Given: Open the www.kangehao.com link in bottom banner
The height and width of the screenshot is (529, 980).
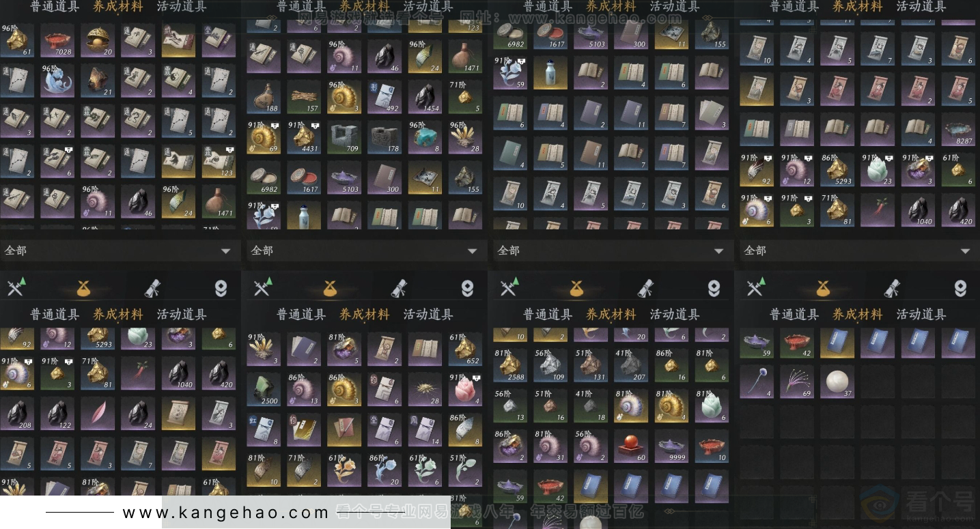Looking at the screenshot, I should coord(226,513).
